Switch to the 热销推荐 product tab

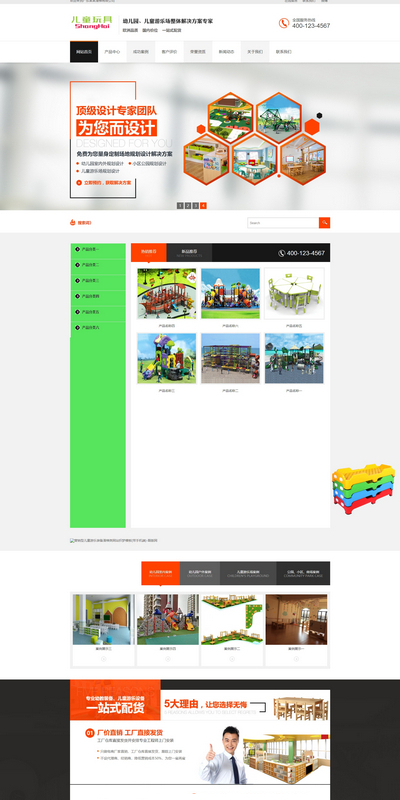point(148,253)
